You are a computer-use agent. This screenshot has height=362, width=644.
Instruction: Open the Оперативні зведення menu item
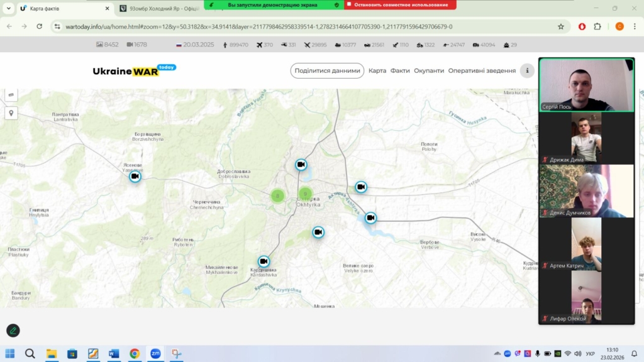pos(482,71)
